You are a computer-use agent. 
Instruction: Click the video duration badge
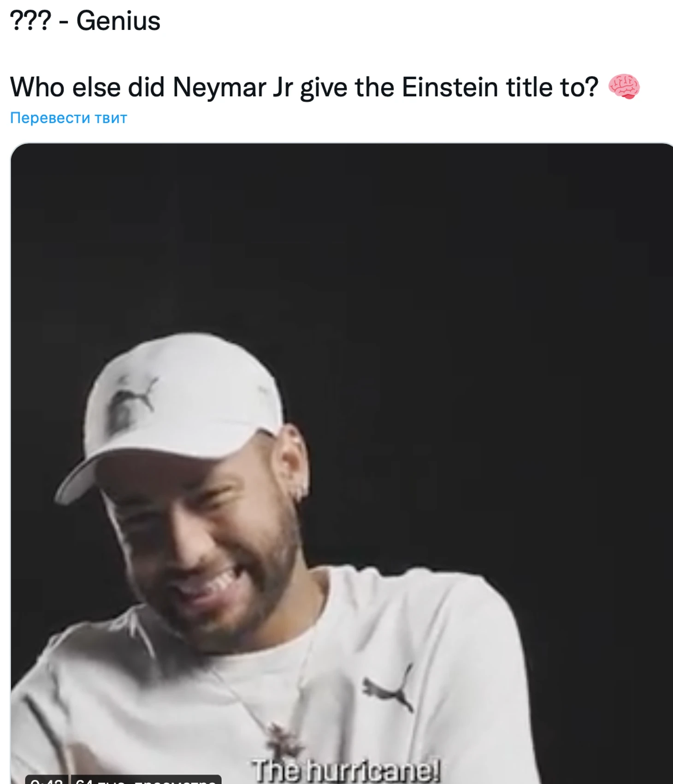(x=47, y=779)
